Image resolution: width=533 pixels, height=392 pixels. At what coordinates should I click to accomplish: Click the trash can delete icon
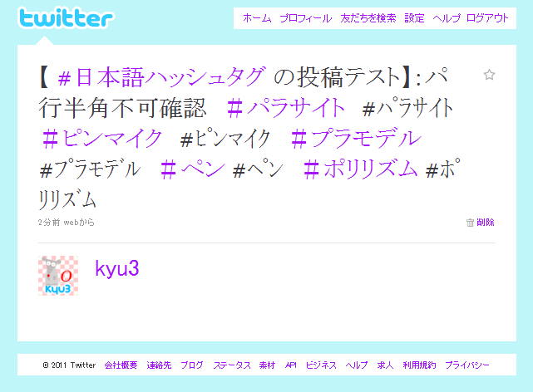(470, 223)
